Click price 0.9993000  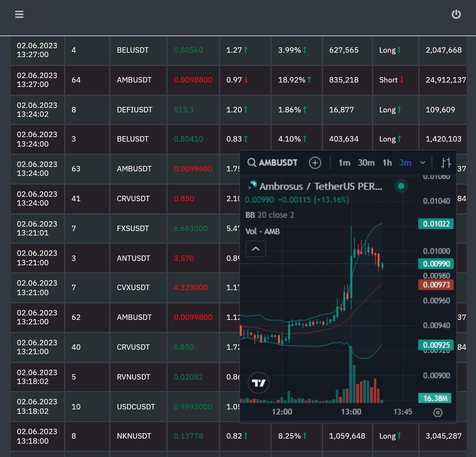(193, 407)
